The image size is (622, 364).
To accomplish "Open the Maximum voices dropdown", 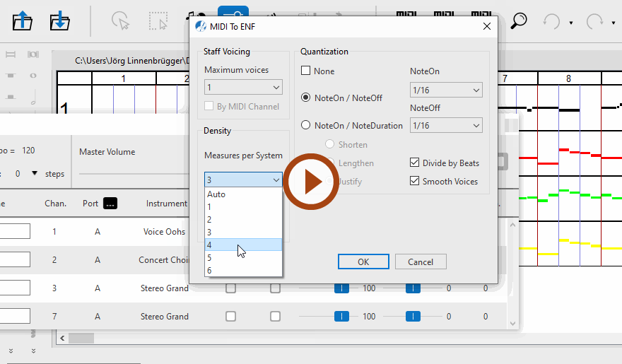I will click(243, 87).
